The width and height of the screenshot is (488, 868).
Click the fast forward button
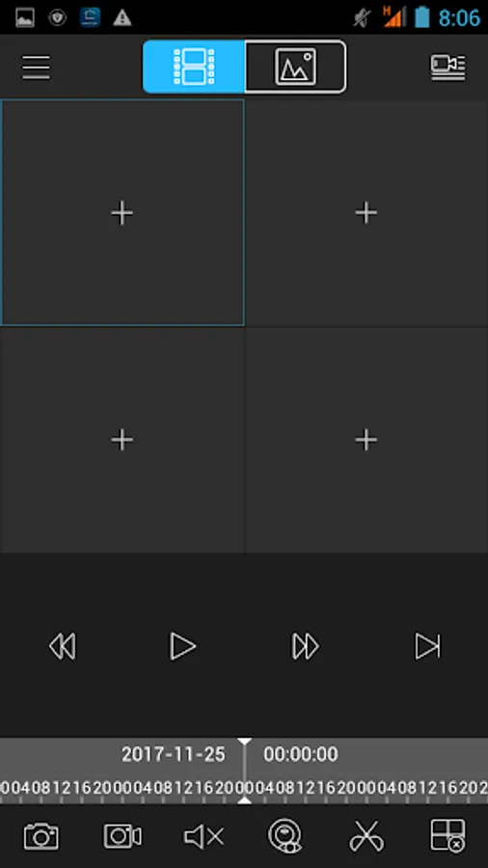[x=306, y=646]
